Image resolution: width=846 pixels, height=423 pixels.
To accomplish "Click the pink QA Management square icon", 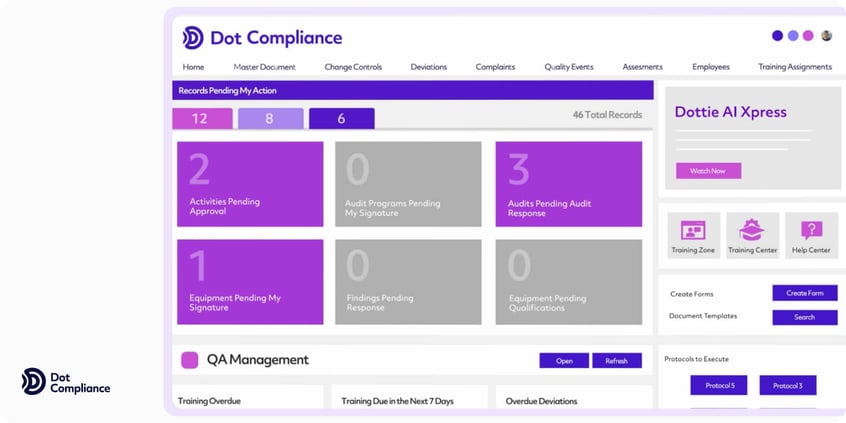I will click(x=189, y=360).
